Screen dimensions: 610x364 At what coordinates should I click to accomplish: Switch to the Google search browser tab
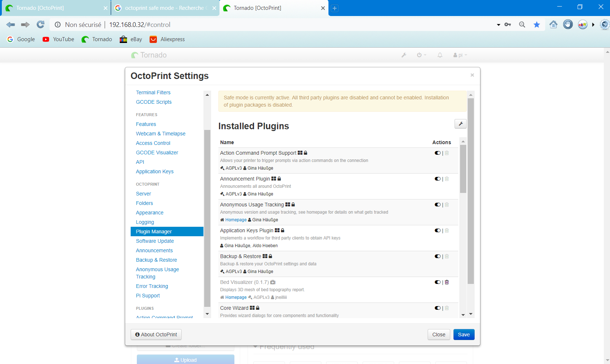tap(165, 8)
